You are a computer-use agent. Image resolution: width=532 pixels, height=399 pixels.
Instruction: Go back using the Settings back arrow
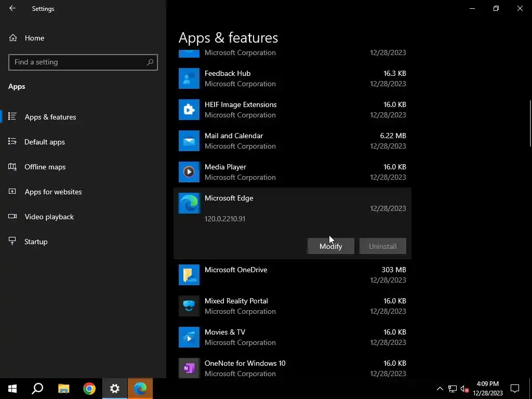point(12,8)
